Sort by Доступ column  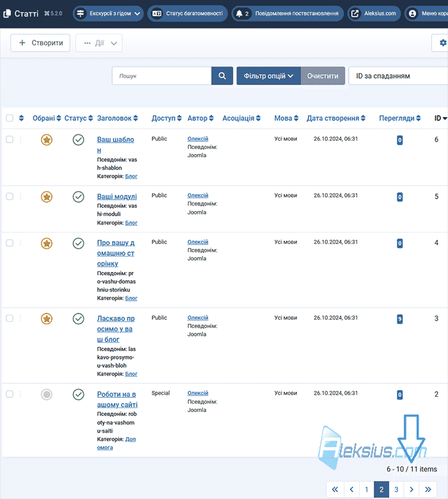[166, 118]
